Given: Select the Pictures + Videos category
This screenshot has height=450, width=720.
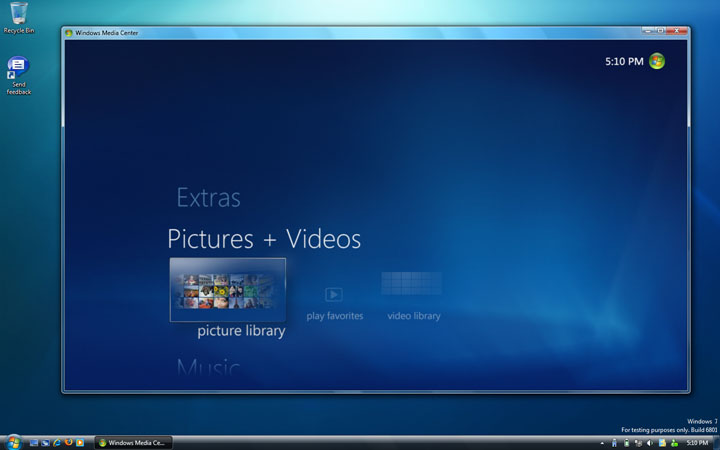Looking at the screenshot, I should coord(264,239).
